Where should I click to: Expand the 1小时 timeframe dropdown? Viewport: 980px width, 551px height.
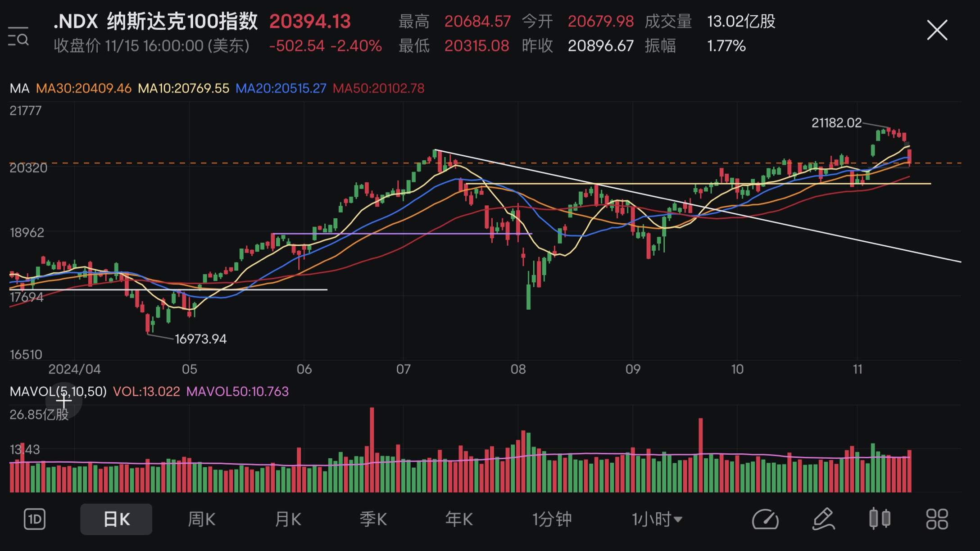click(x=657, y=519)
